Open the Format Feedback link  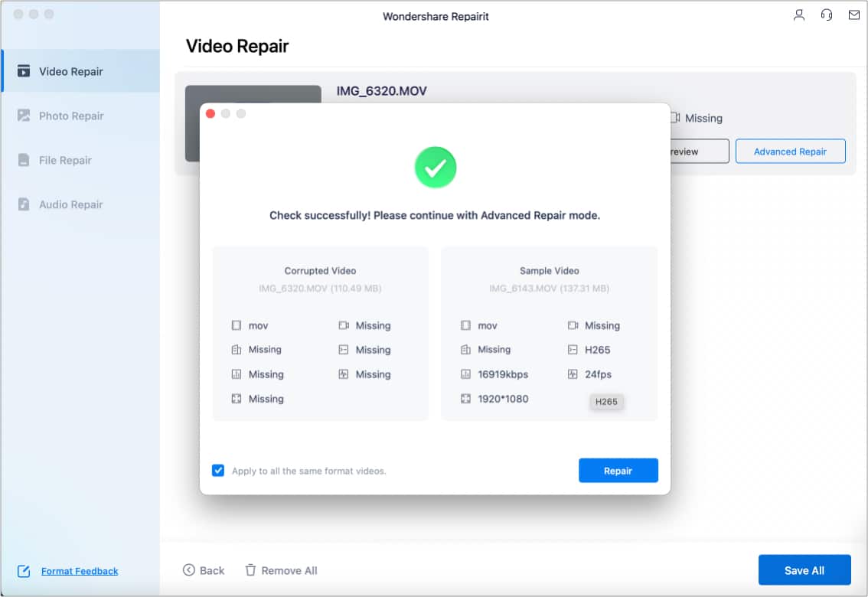coord(80,571)
